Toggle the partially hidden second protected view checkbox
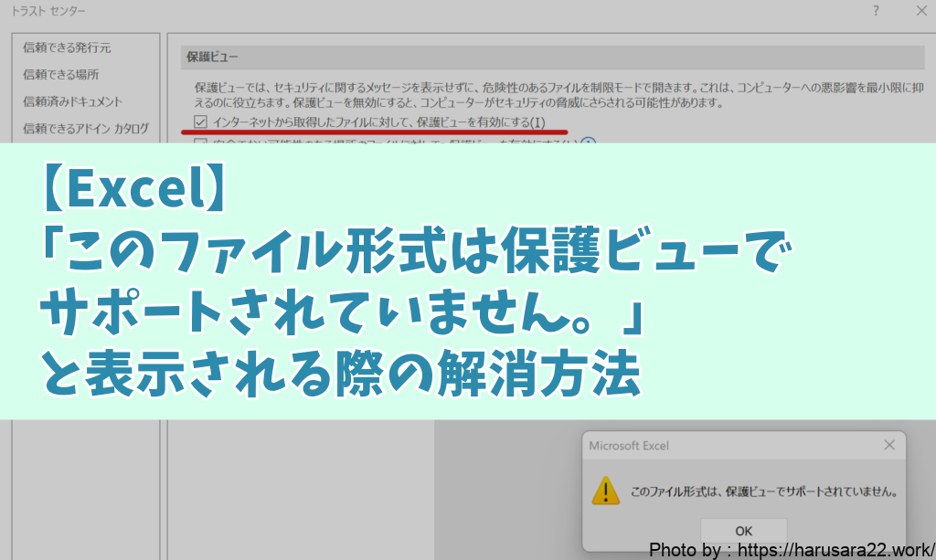This screenshot has height=560, width=936. [x=201, y=141]
